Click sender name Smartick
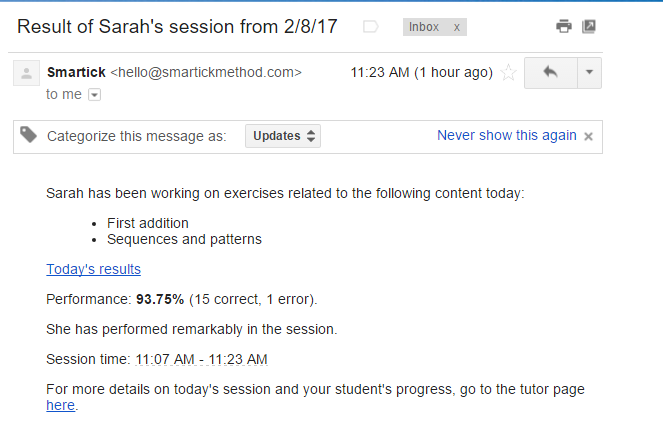This screenshot has width=663, height=431. point(76,72)
